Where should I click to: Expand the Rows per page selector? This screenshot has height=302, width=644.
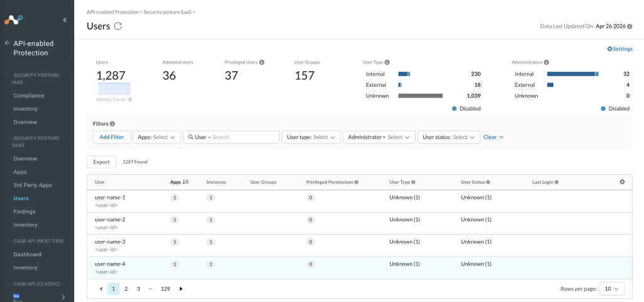611,289
